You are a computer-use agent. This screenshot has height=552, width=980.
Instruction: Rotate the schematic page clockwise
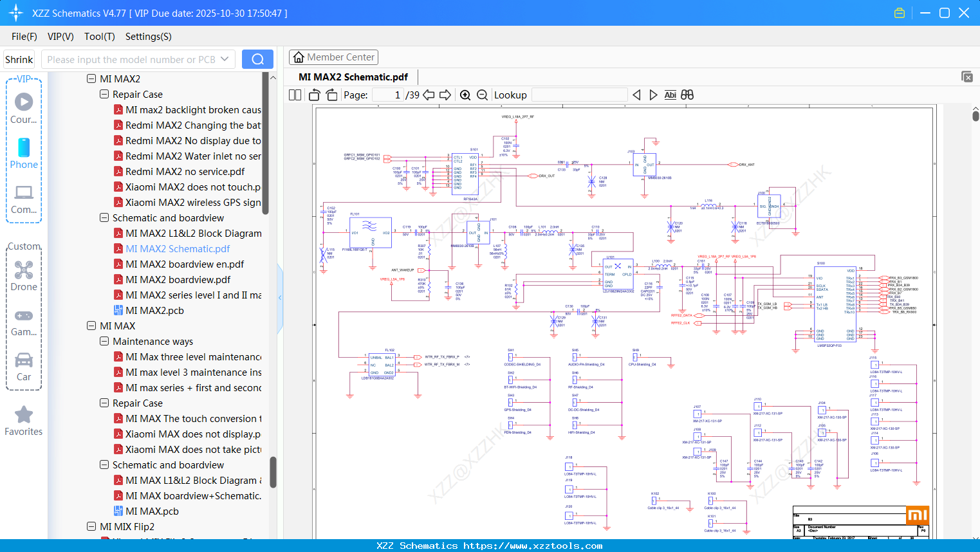[331, 95]
